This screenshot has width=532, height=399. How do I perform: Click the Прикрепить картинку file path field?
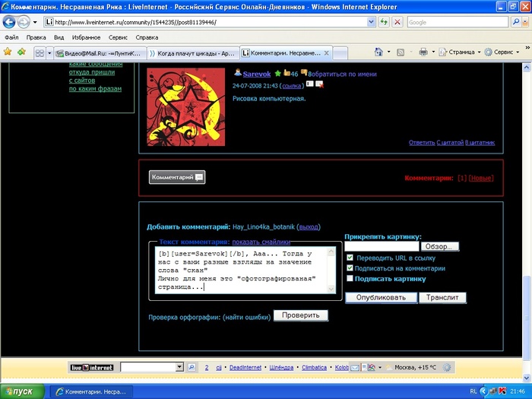(382, 246)
